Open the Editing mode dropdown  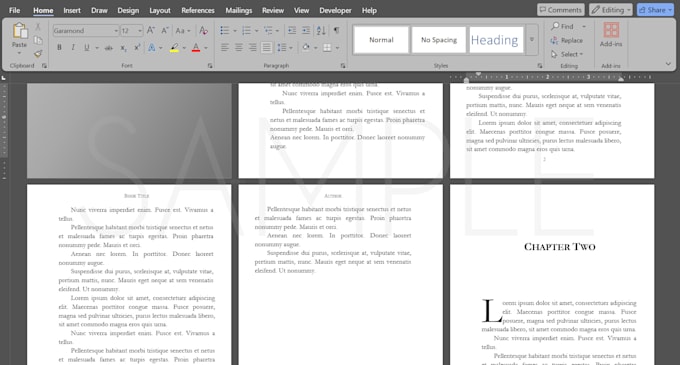coord(611,10)
